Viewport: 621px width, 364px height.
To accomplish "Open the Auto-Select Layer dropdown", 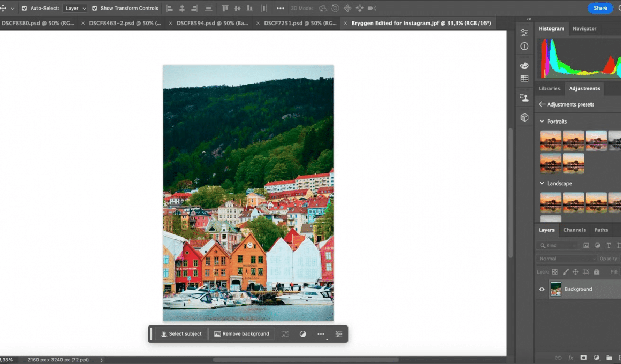I will (75, 9).
